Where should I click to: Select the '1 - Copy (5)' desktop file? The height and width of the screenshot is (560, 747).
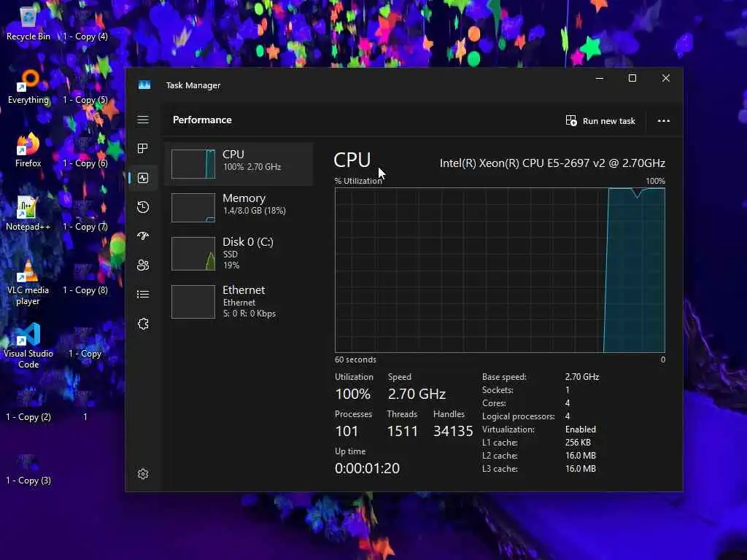point(85,87)
